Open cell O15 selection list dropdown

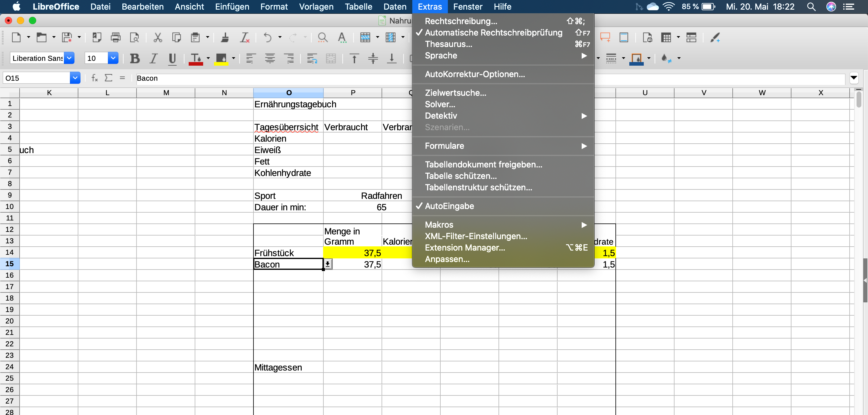[328, 264]
